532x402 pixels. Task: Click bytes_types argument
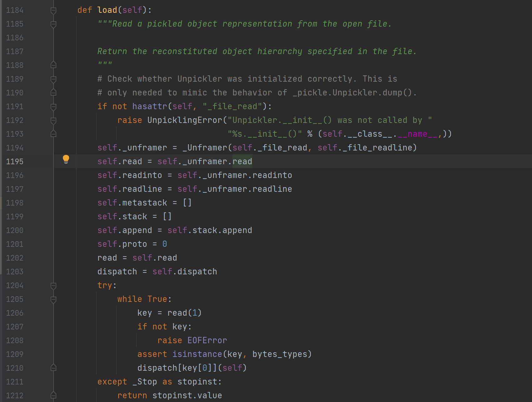[x=280, y=354]
